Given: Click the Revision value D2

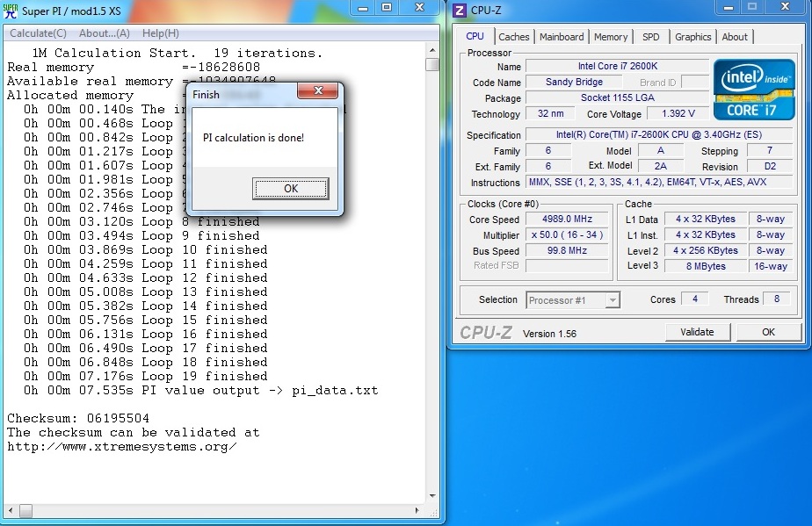Looking at the screenshot, I should [x=770, y=166].
